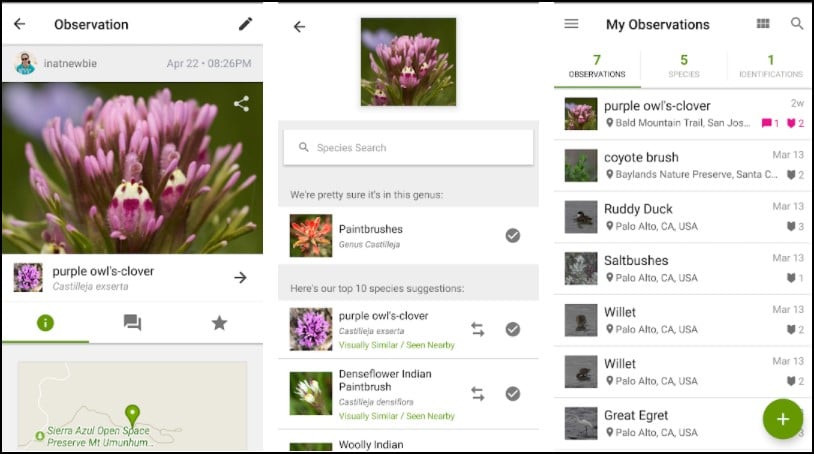Edit observation with the pencil icon
Viewport: 814px width, 454px height.
(x=246, y=24)
